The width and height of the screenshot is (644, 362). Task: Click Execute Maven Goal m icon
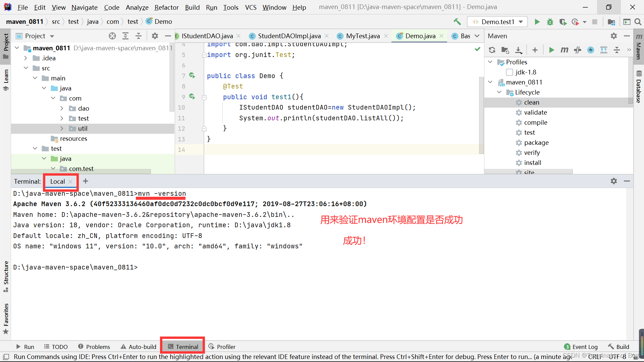coord(565,50)
